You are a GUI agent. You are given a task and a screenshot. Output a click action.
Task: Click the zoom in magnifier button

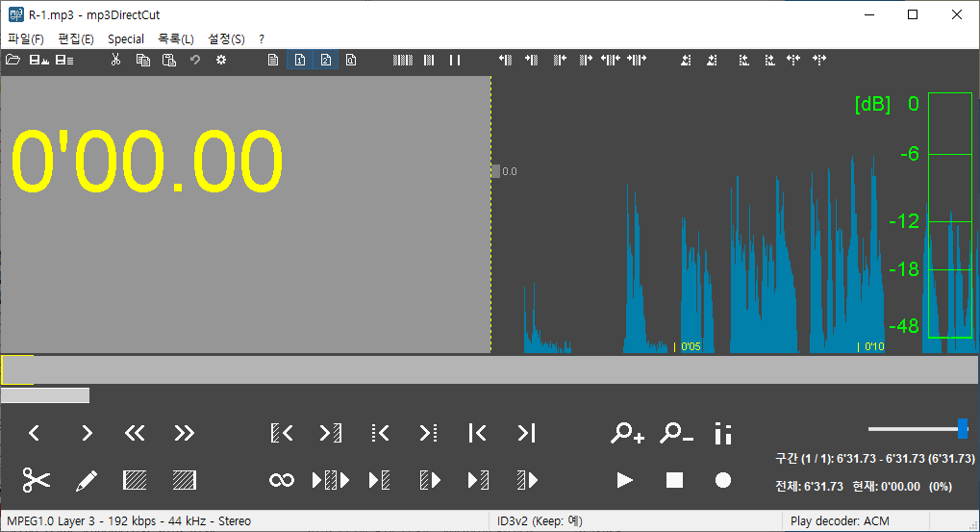click(x=627, y=434)
